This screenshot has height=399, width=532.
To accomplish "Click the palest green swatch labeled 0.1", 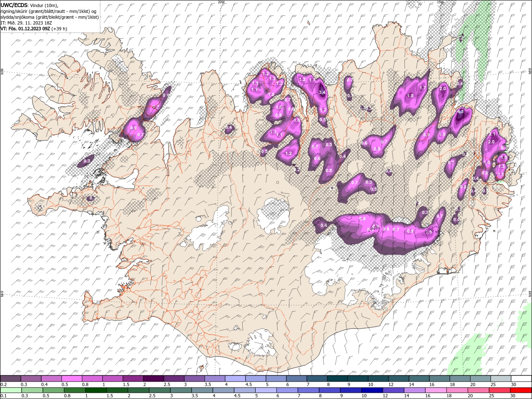I will point(11,390).
